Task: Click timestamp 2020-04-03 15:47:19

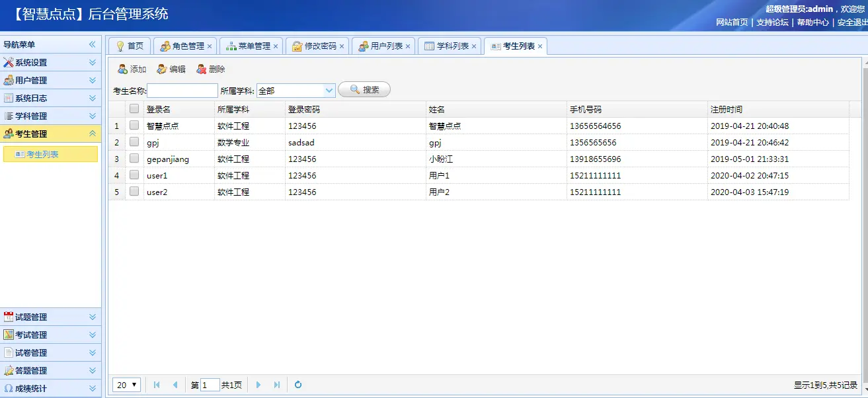Action: tap(750, 192)
